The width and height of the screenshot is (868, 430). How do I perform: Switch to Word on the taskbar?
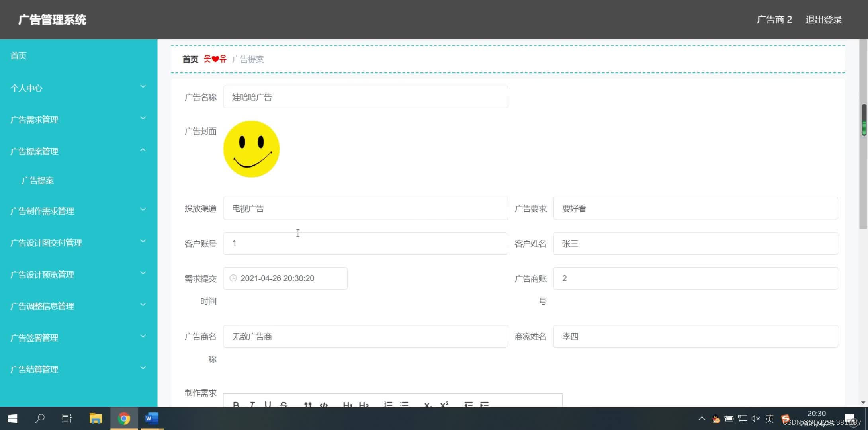pos(151,418)
